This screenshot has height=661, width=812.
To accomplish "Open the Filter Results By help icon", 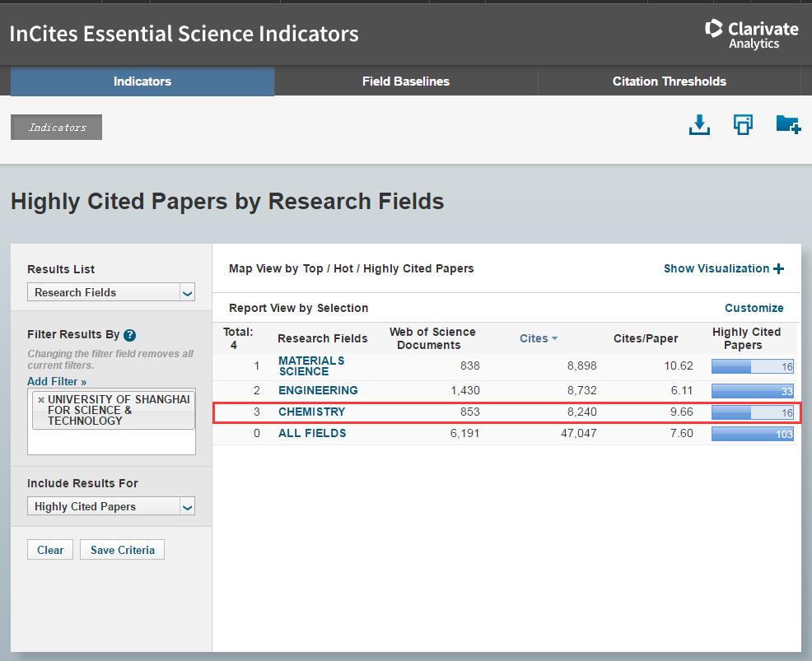I will pyautogui.click(x=130, y=335).
